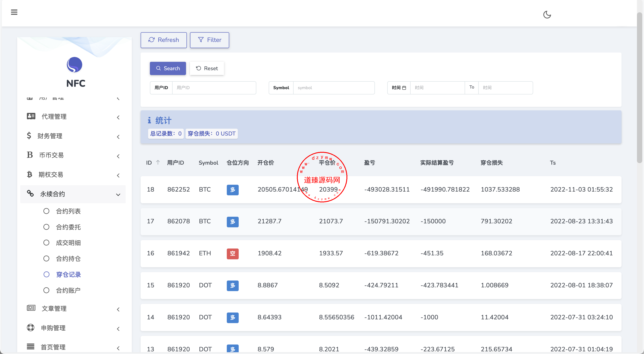The width and height of the screenshot is (644, 354).
Task: Click the Ts column header
Action: click(553, 163)
